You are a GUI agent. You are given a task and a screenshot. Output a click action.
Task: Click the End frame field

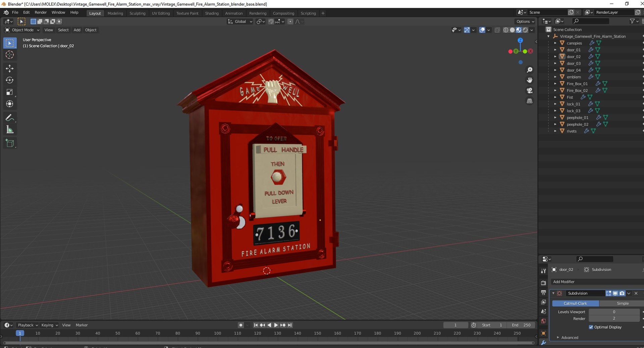(x=521, y=325)
